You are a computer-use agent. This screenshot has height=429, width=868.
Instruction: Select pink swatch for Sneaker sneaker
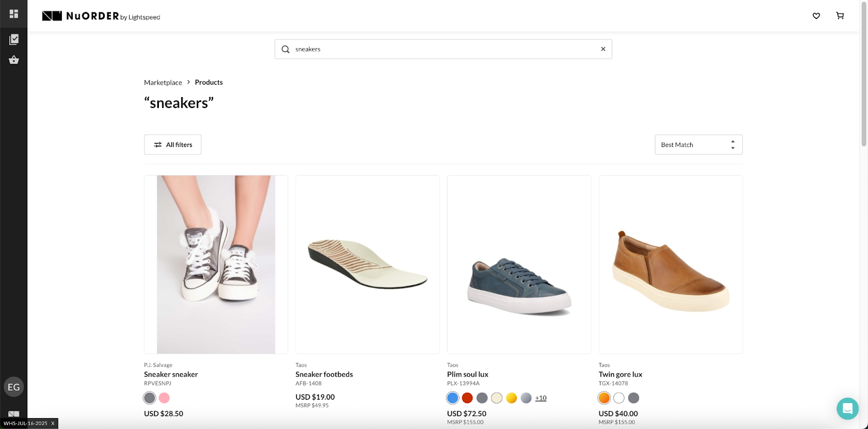pyautogui.click(x=164, y=398)
